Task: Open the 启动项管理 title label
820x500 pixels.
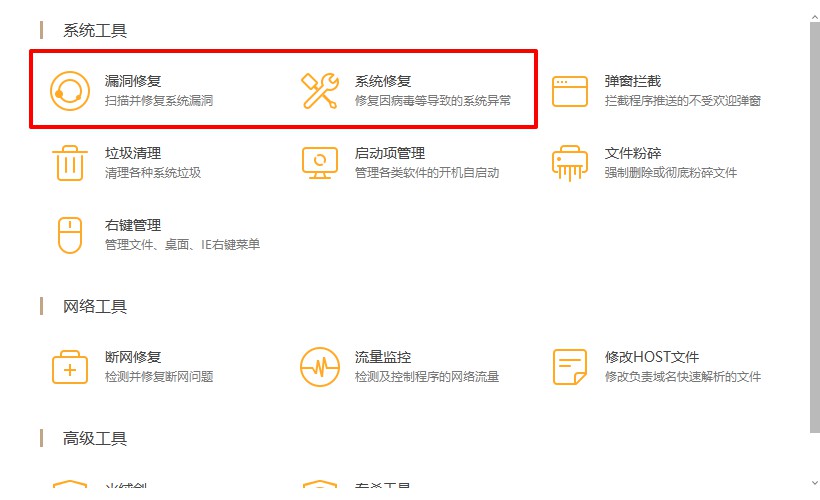Action: click(x=390, y=154)
